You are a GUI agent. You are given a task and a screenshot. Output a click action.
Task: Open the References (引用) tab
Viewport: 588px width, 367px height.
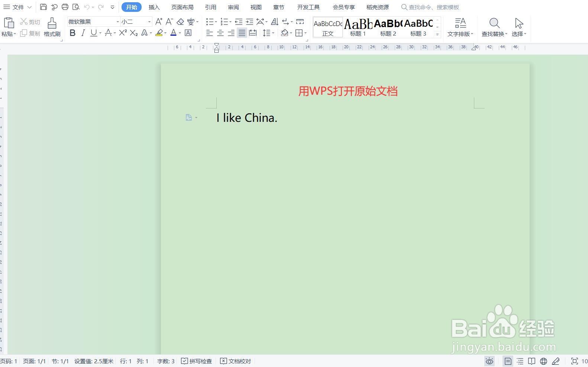pyautogui.click(x=210, y=7)
